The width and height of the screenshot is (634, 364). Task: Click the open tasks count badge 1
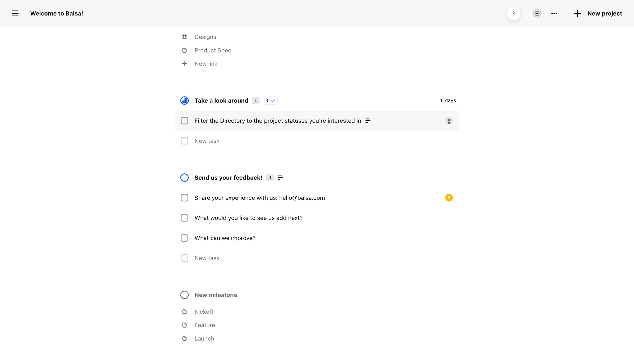255,101
